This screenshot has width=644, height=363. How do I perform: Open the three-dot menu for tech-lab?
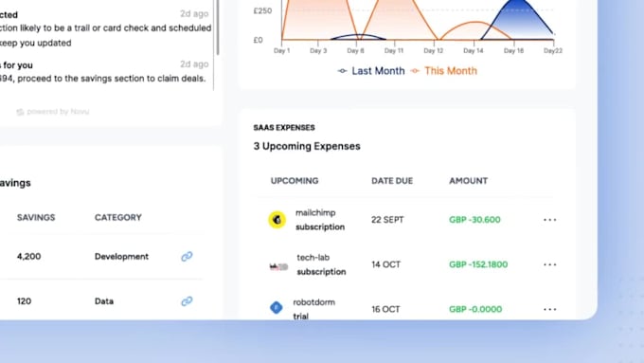click(x=550, y=264)
